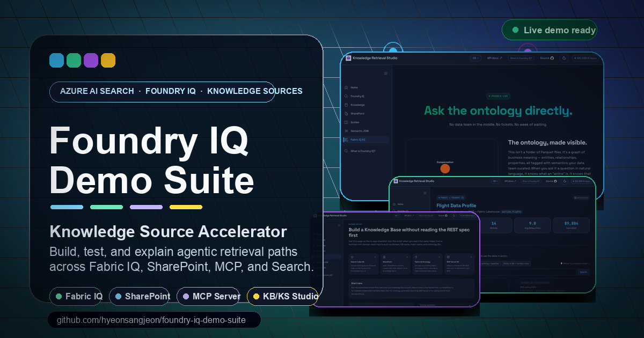
Task: Collapse the sidebar via hamburger in top window
Action: tap(385, 74)
